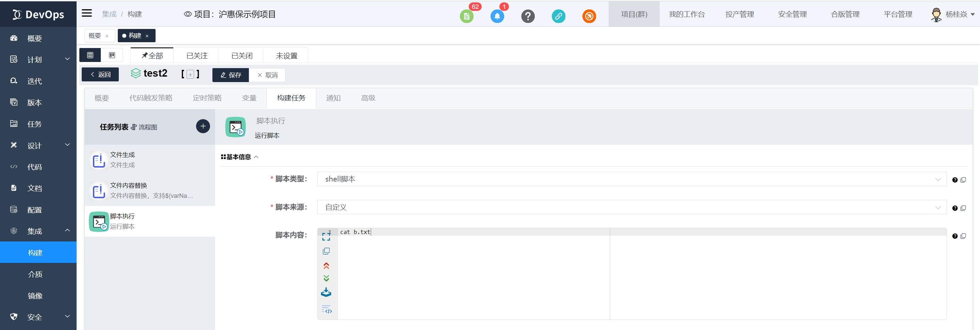Image resolution: width=980 pixels, height=330 pixels.
Task: Click the orange circular icon in header
Action: tap(589, 16)
